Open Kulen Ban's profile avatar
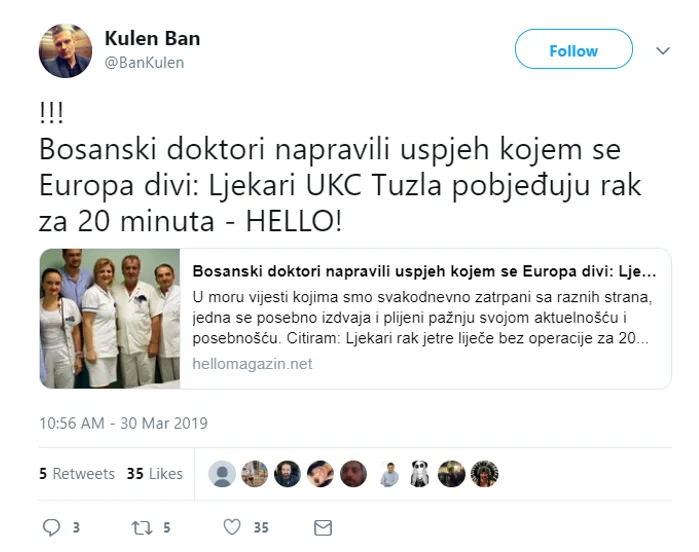 click(x=65, y=51)
